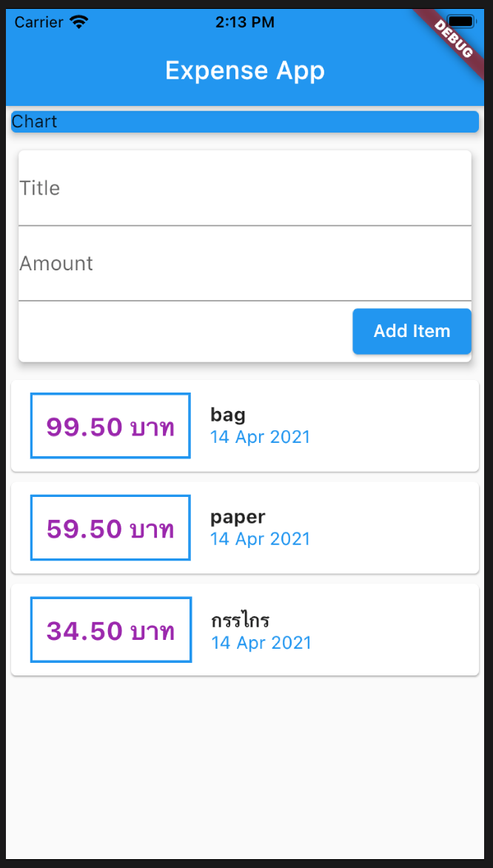Click the 14 Apr 2021 date under paper
This screenshot has width=493, height=868.
260,538
